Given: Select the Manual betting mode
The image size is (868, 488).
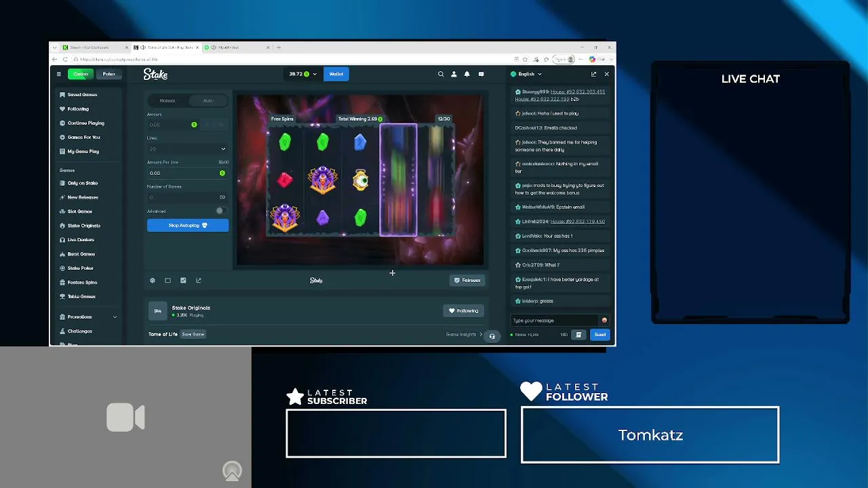Looking at the screenshot, I should [167, 101].
